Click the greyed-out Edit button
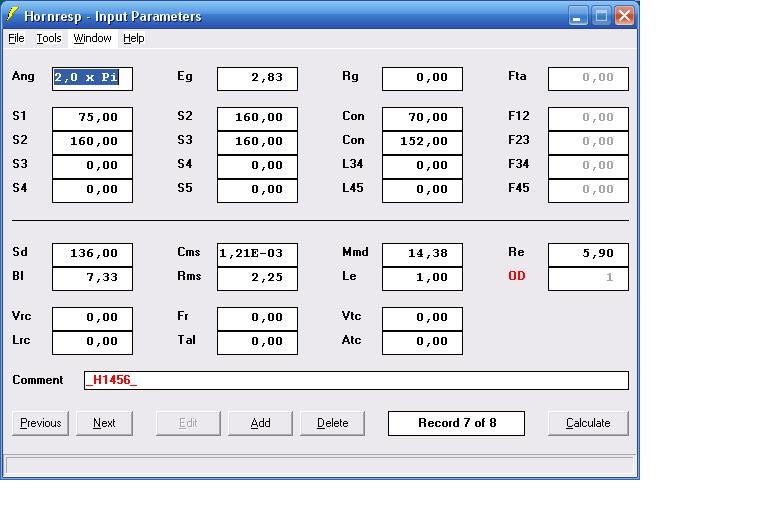775x529 pixels. tap(188, 423)
